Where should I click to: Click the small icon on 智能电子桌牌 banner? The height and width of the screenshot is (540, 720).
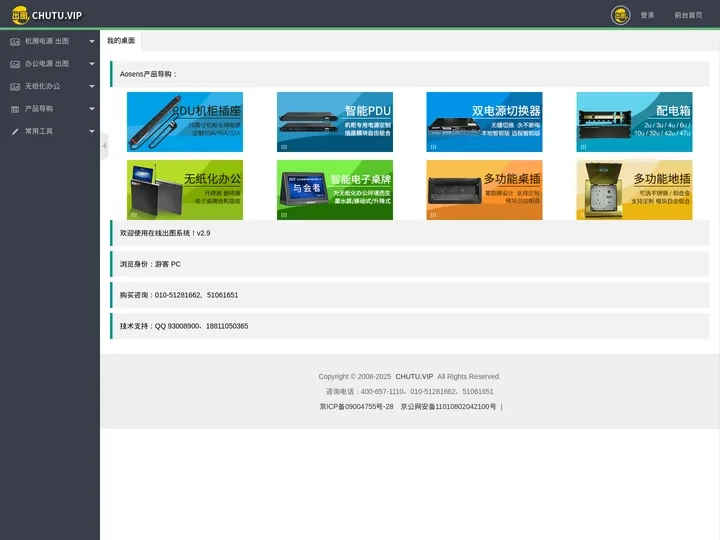(x=284, y=215)
